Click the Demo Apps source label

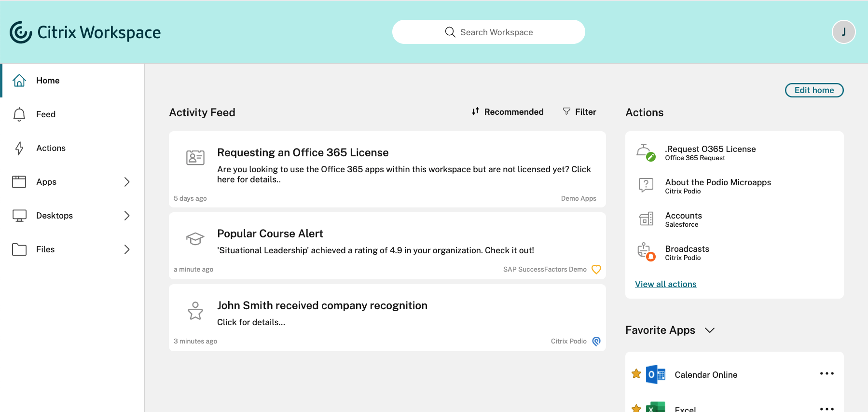click(x=579, y=198)
